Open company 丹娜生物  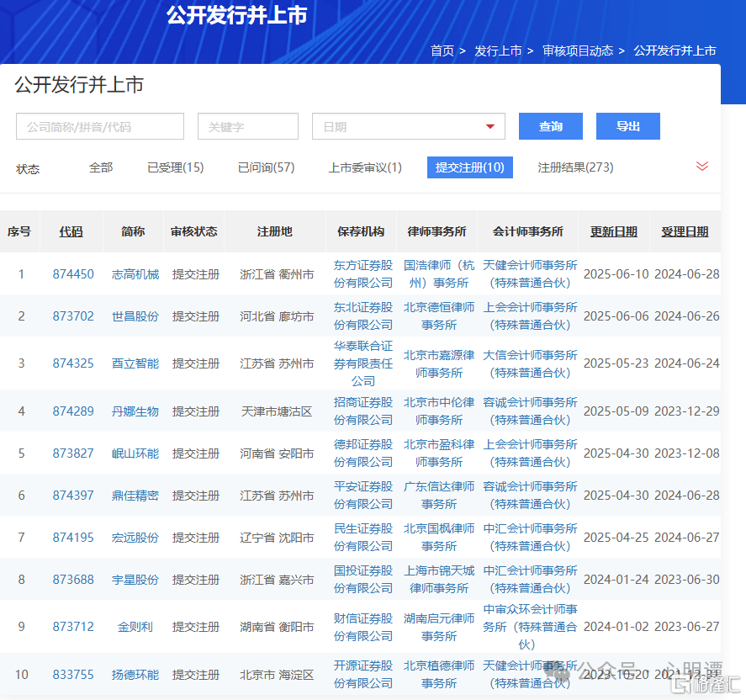[135, 411]
